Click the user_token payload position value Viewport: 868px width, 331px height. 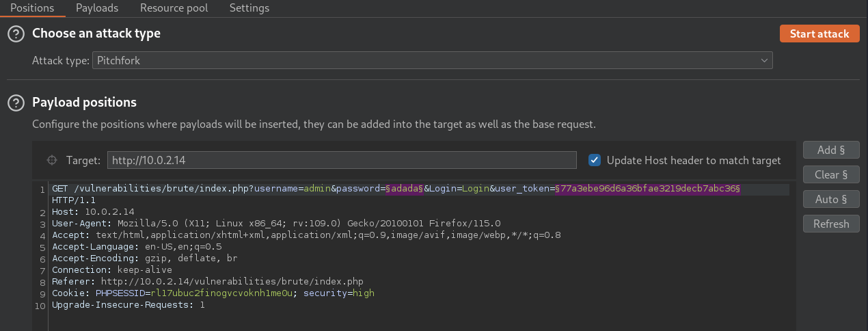click(x=648, y=188)
